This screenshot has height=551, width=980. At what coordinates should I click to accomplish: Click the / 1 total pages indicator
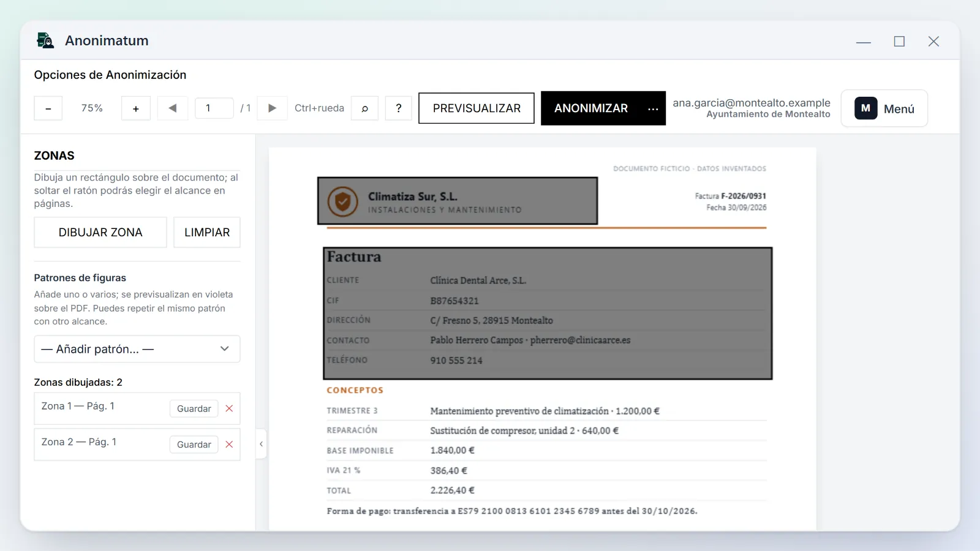pyautogui.click(x=246, y=108)
